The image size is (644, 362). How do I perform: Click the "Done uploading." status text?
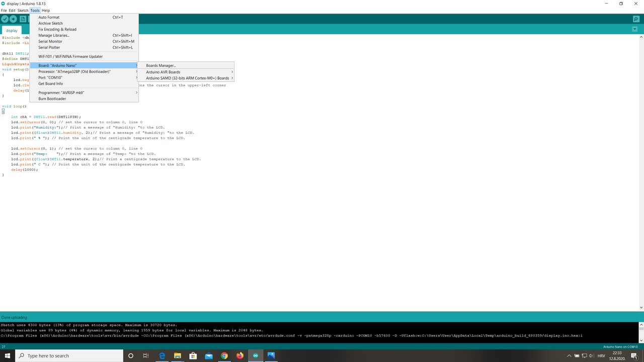click(14, 318)
